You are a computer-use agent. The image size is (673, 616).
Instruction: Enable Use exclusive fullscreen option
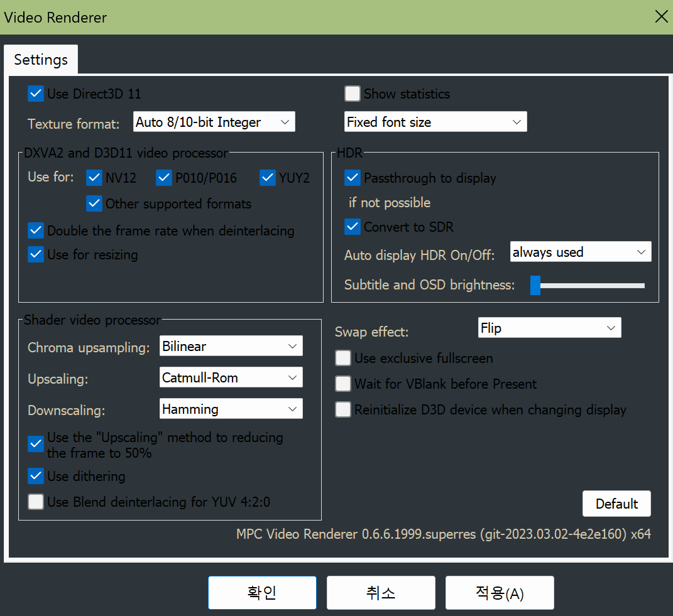point(343,359)
